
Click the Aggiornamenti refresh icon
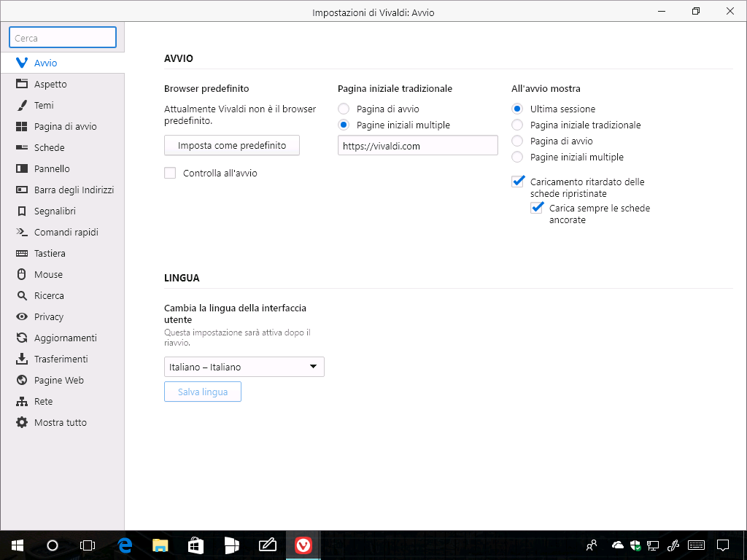click(x=22, y=338)
